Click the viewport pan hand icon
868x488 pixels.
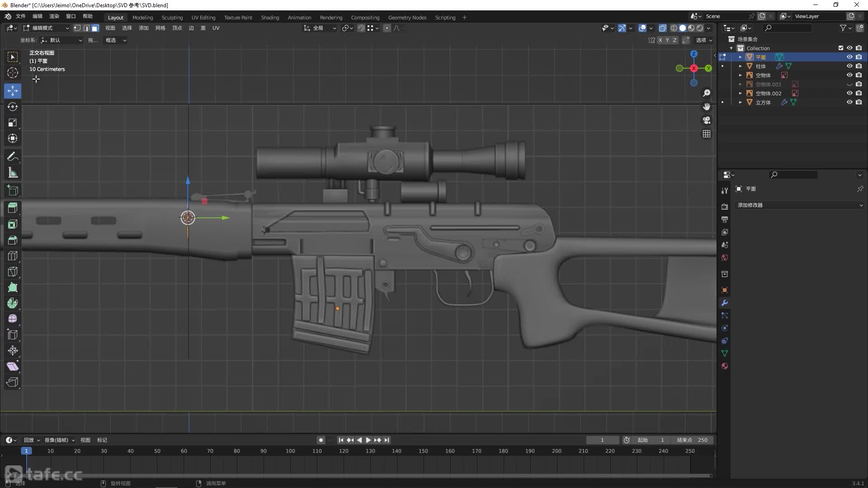click(707, 107)
